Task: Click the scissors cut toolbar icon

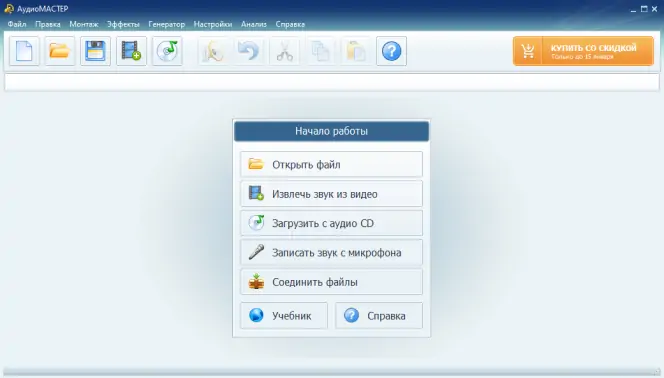Action: click(285, 51)
